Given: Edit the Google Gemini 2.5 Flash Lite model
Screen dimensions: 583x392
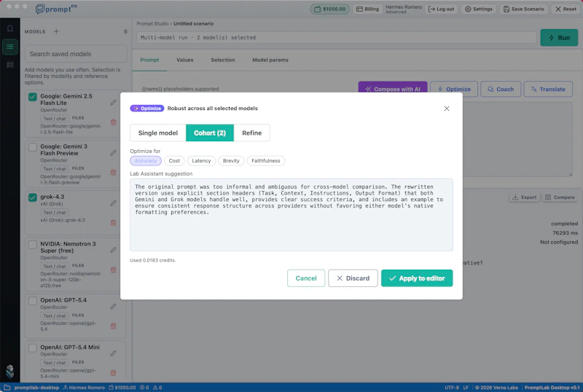Looking at the screenshot, I should (113, 102).
